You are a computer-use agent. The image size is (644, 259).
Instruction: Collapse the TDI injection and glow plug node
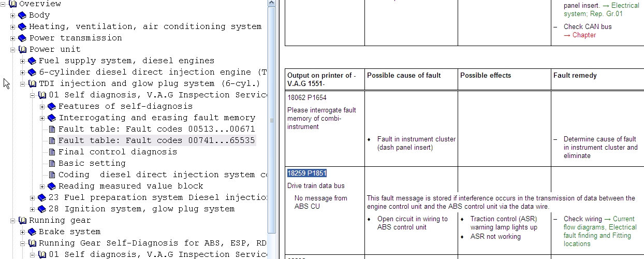point(23,84)
